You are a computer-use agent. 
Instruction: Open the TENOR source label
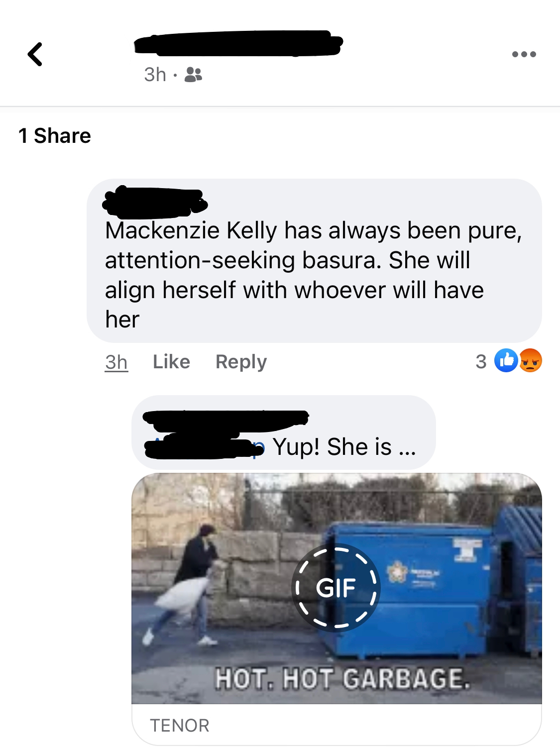(x=180, y=725)
